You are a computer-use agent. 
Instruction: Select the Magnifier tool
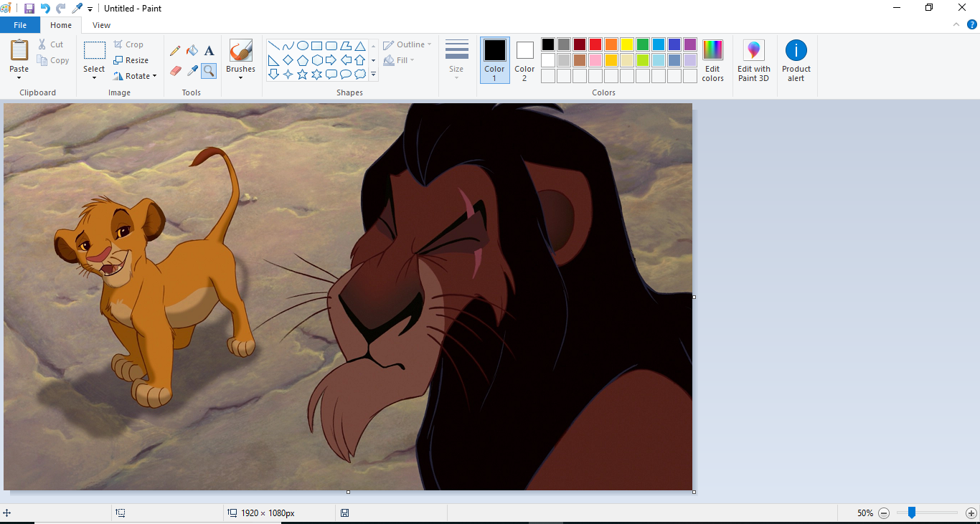[x=209, y=70]
